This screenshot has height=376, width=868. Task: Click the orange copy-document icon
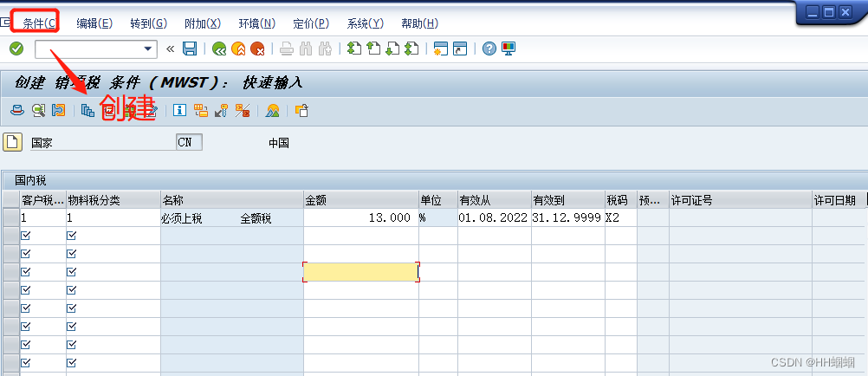click(301, 110)
